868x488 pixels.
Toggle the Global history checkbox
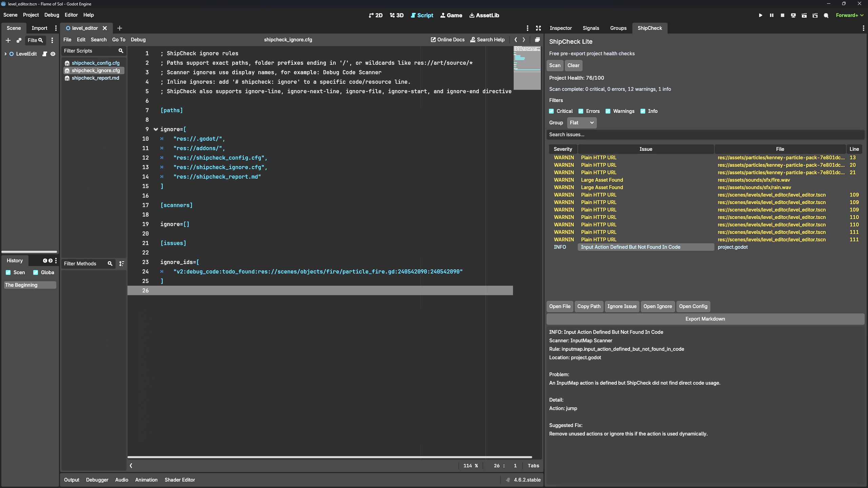click(x=36, y=272)
